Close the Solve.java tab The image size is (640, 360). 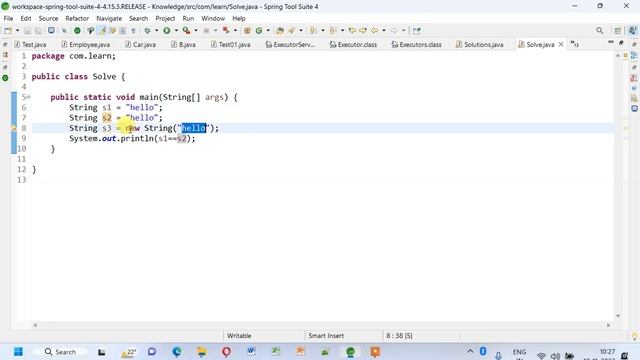pyautogui.click(x=561, y=44)
